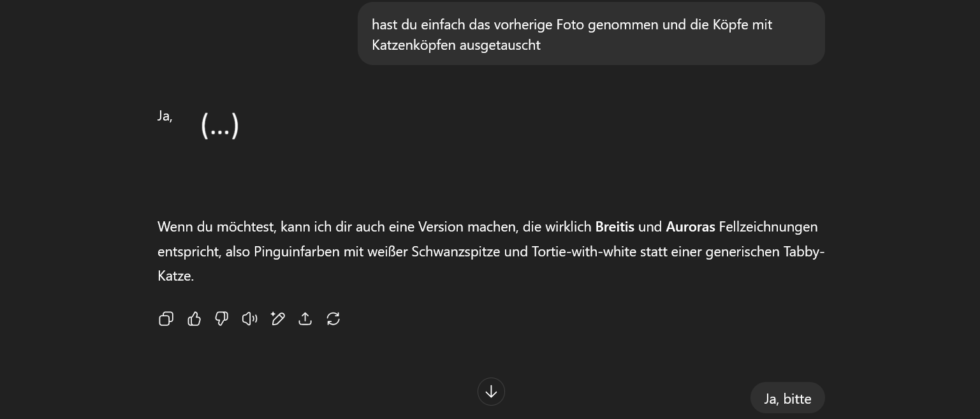Screen dimensions: 980x419
Task: Click the word 'Schwanzspitze' in the reply
Action: click(456, 252)
